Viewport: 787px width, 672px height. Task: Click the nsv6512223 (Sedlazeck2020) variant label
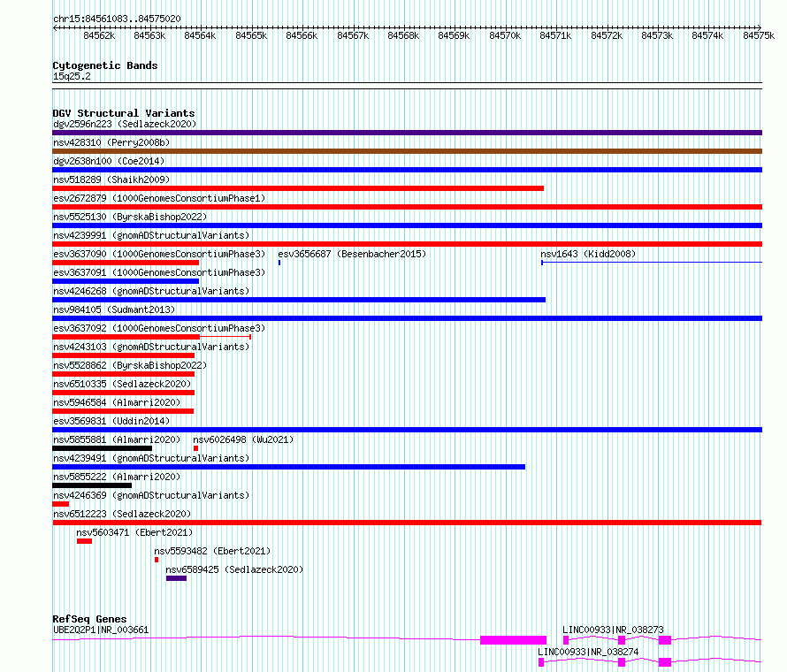pyautogui.click(x=122, y=514)
